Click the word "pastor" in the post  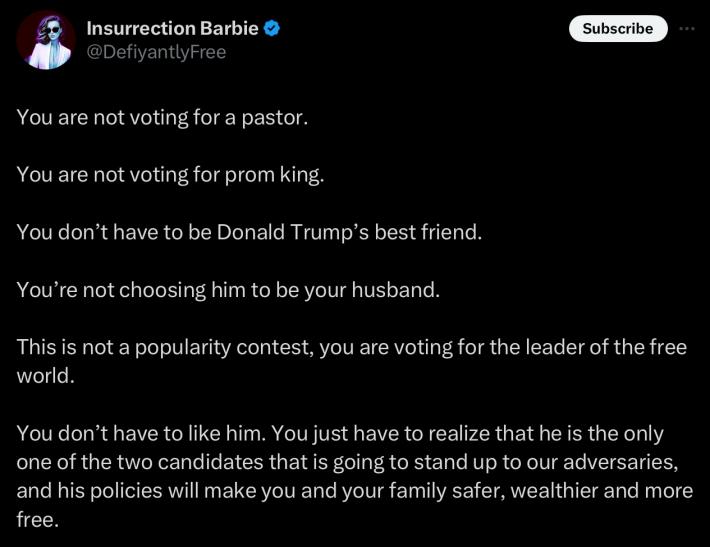click(x=272, y=118)
